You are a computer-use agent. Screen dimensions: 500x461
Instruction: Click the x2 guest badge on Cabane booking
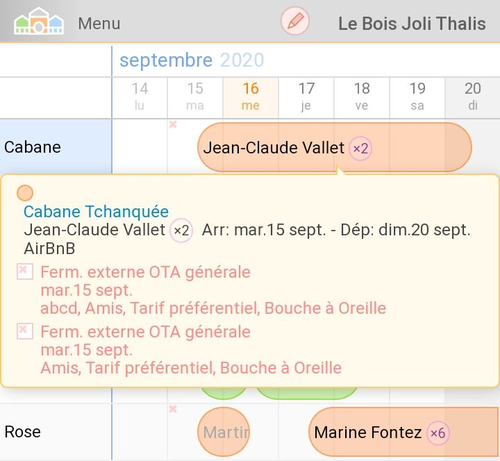[360, 148]
